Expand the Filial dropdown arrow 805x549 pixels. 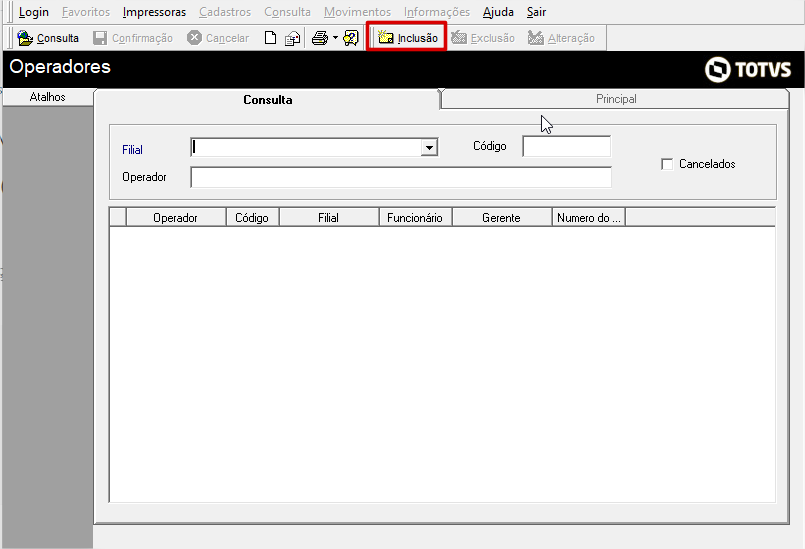[429, 148]
